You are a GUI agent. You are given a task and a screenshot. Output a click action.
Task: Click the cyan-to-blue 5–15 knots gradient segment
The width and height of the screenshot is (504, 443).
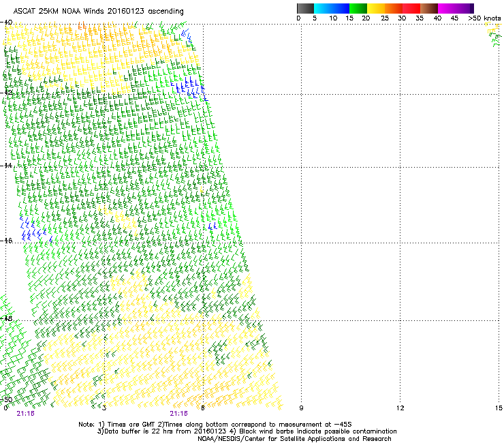[x=332, y=8]
